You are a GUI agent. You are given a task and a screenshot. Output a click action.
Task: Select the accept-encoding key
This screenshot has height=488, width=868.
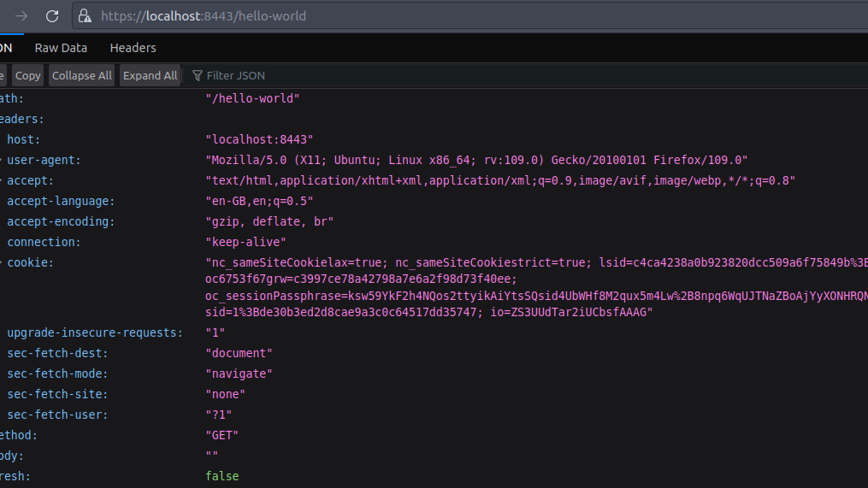[x=61, y=221]
